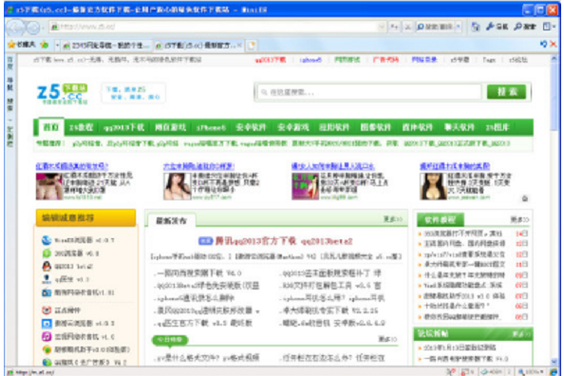The height and width of the screenshot is (376, 564).
Task: Open the Tags link in the top bar
Action: [489, 60]
